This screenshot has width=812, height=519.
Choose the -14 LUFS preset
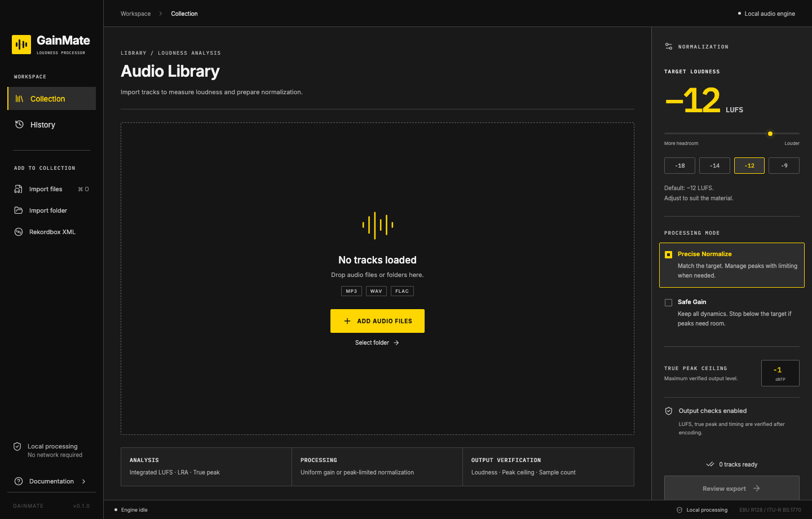coord(714,166)
